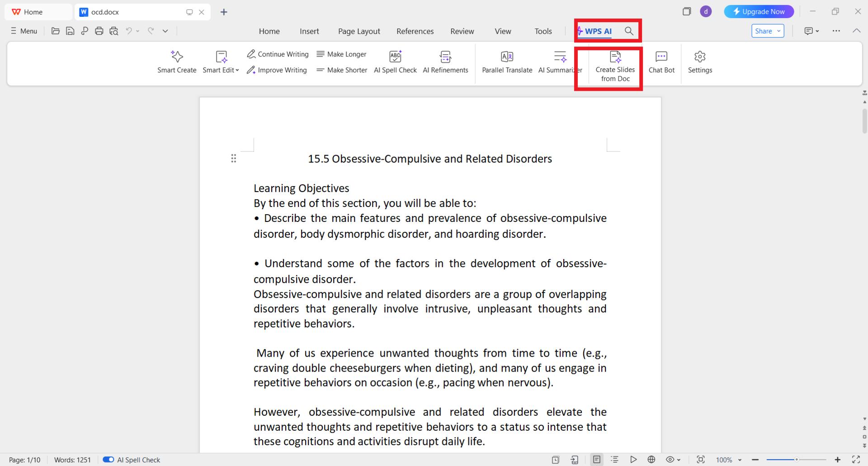Undo the last action
The height and width of the screenshot is (466, 868).
(129, 31)
